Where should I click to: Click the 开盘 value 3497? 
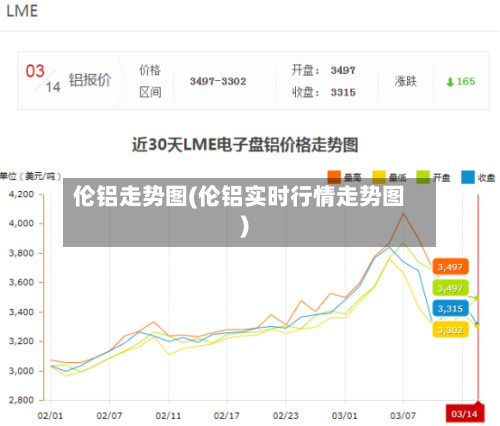[343, 70]
